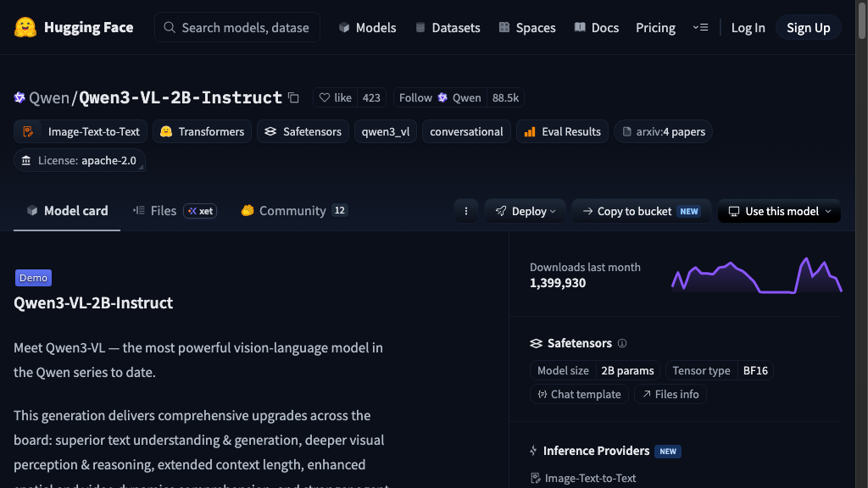Click the Safetensors info circle icon
This screenshot has height=488, width=868.
coord(622,344)
